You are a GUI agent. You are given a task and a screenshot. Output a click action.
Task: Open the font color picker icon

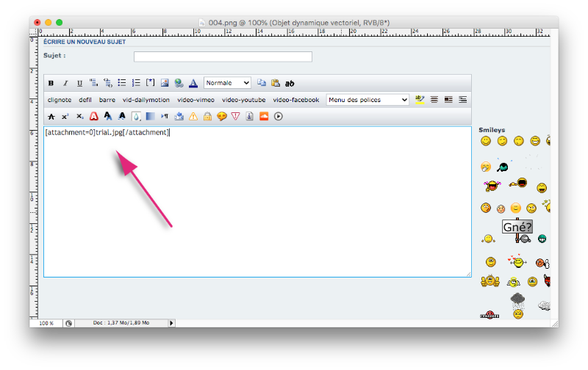[193, 83]
